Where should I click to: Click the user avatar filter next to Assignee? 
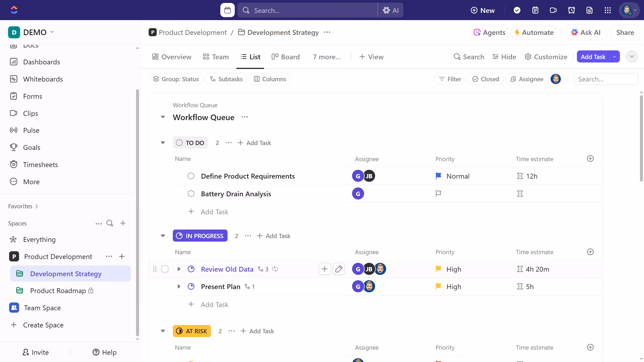[555, 79]
